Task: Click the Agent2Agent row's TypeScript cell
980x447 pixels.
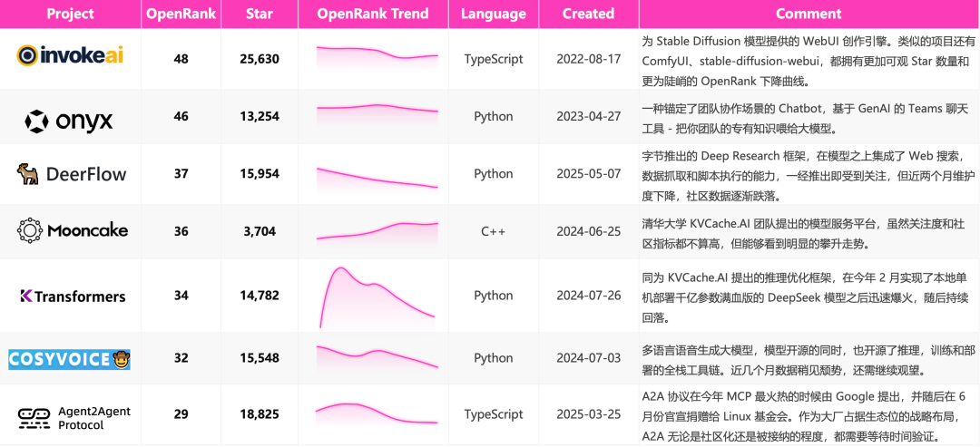Action: tap(493, 414)
